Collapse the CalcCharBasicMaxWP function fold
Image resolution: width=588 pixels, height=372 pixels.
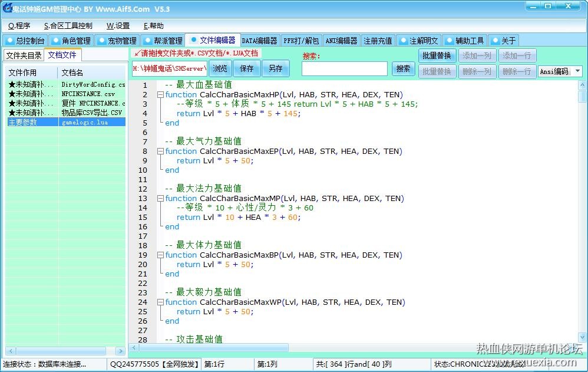[x=160, y=302]
